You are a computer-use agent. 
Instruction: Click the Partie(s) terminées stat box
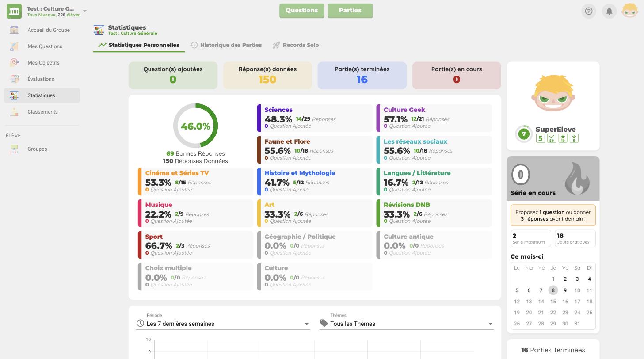pyautogui.click(x=362, y=76)
